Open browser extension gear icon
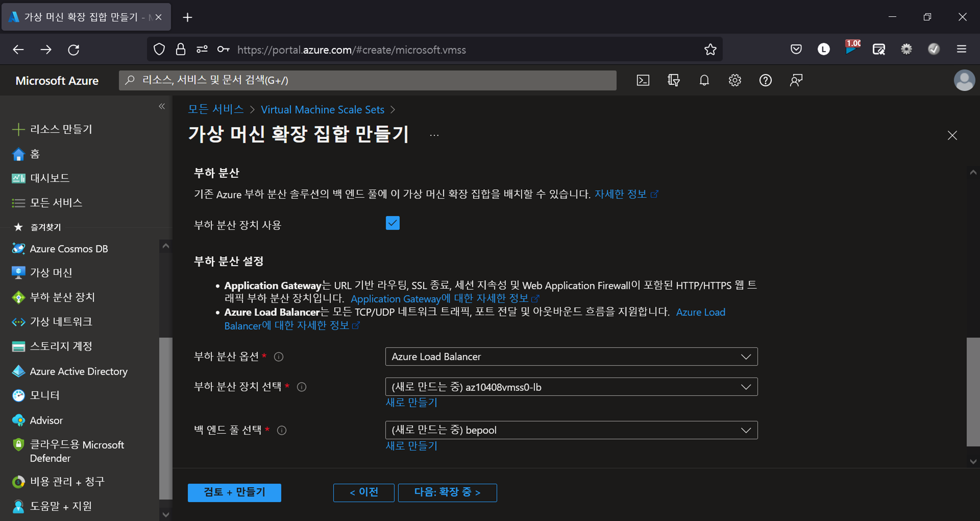This screenshot has width=980, height=521. 906,49
